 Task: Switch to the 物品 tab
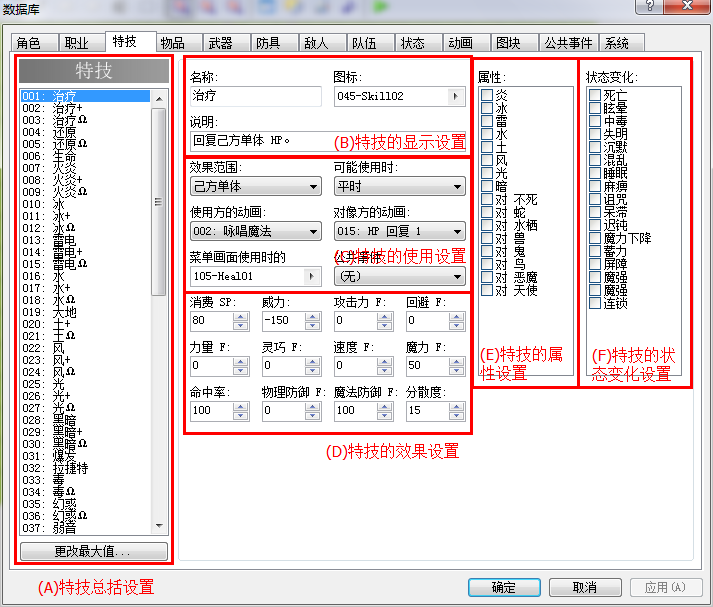179,43
